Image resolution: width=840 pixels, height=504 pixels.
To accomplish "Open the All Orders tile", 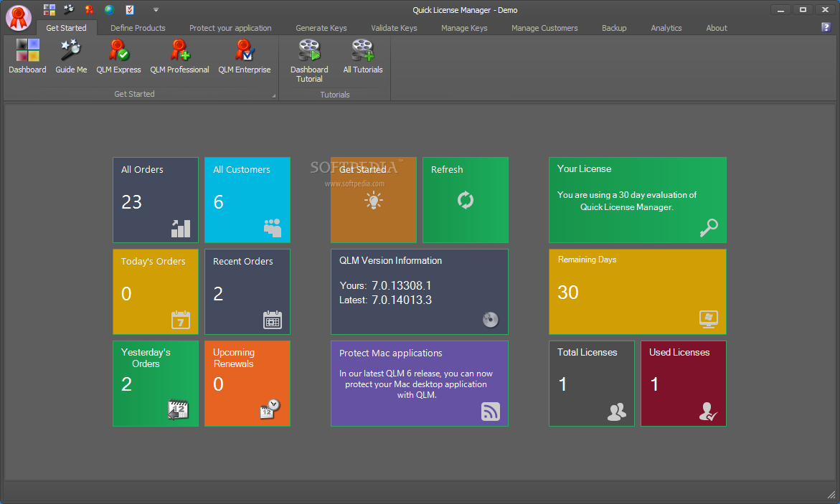I will click(x=156, y=200).
